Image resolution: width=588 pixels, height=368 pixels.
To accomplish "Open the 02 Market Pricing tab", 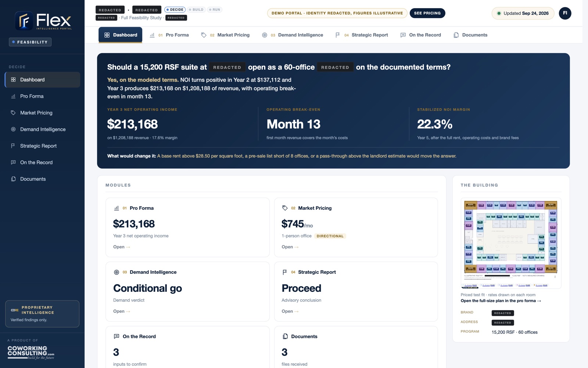I will pyautogui.click(x=225, y=35).
